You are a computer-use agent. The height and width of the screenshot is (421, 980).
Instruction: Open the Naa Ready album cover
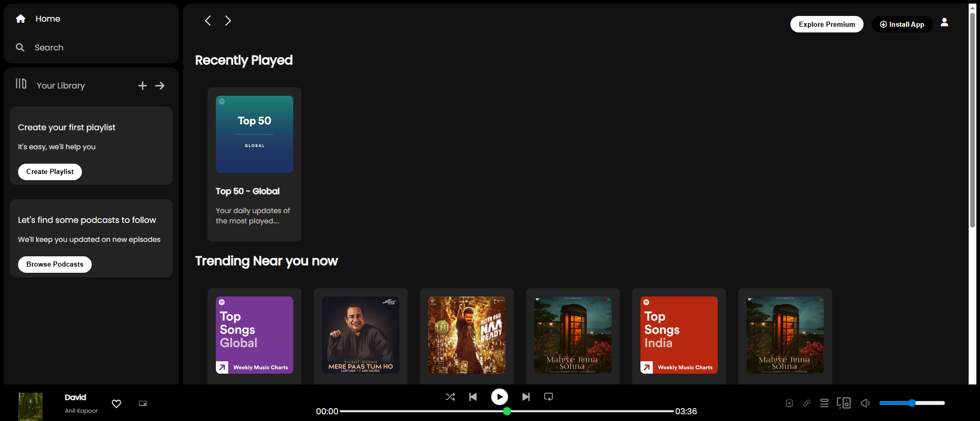(x=467, y=335)
